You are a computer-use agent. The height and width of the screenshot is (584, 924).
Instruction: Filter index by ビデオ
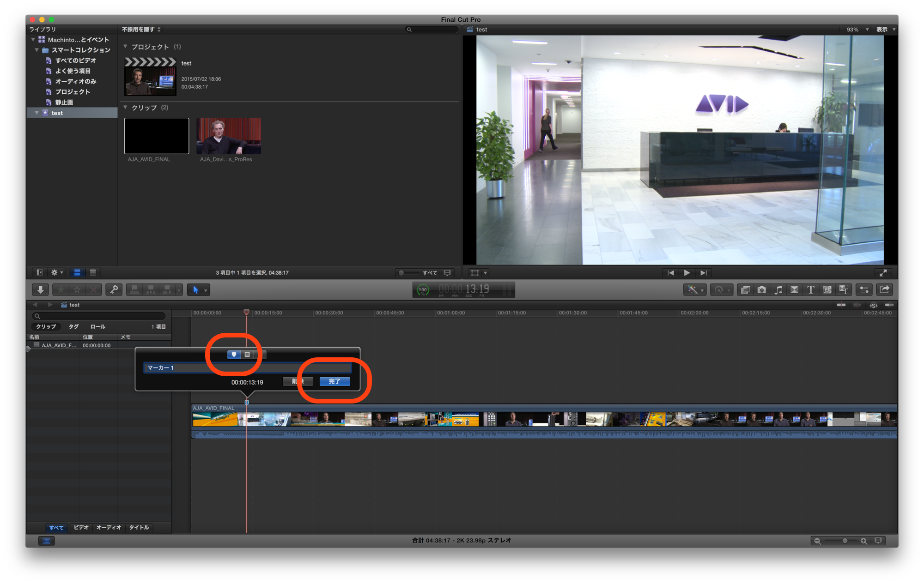click(81, 528)
